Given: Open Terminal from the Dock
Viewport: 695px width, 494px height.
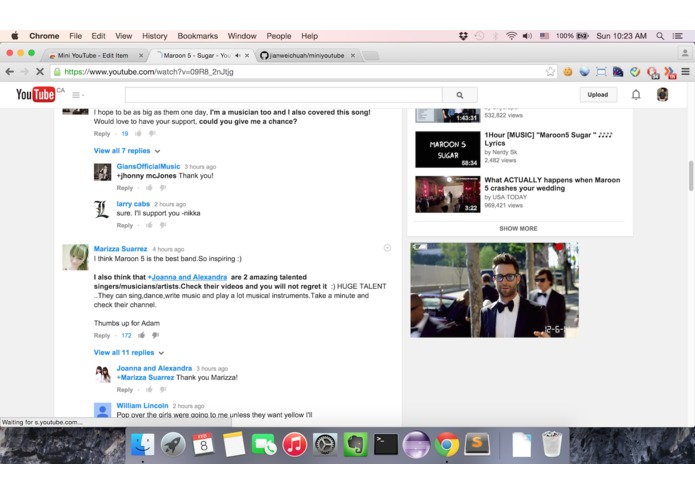Looking at the screenshot, I should coord(386,444).
